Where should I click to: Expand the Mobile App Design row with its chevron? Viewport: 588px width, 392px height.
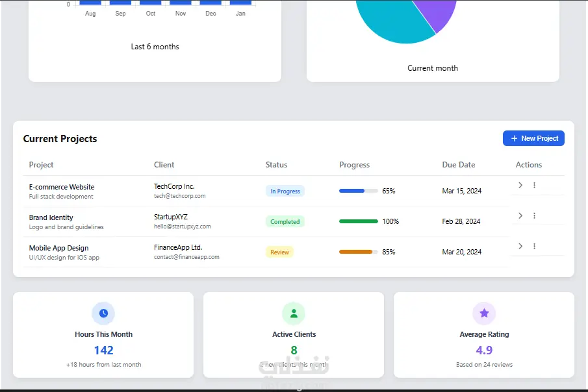click(520, 246)
